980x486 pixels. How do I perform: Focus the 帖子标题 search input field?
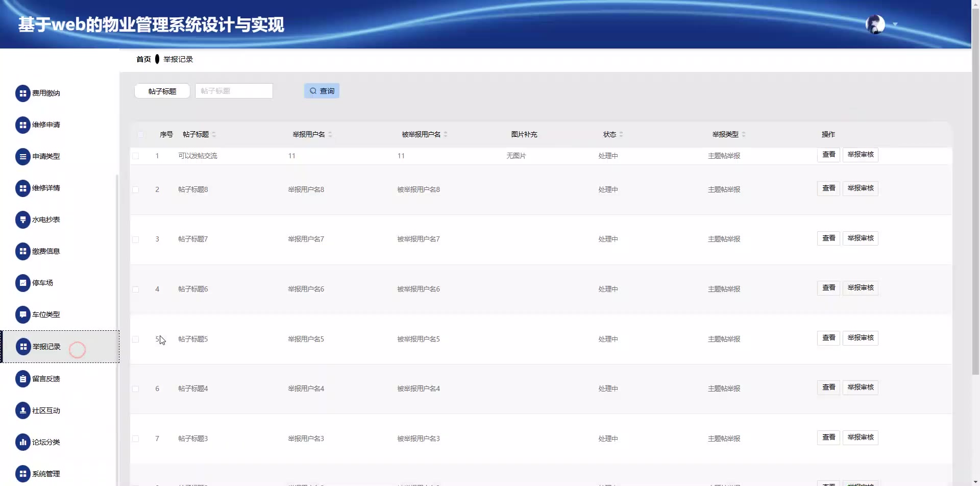tap(234, 91)
